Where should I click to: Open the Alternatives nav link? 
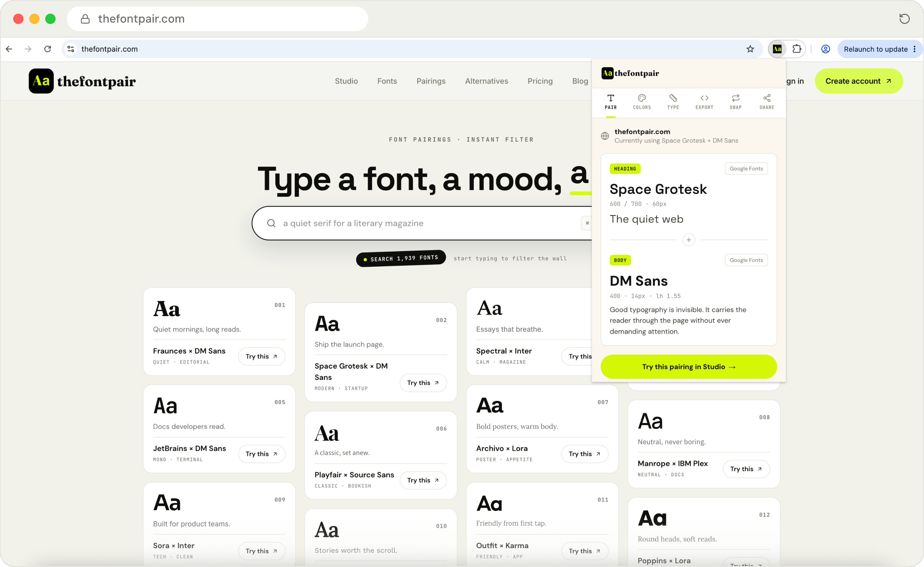click(x=486, y=81)
